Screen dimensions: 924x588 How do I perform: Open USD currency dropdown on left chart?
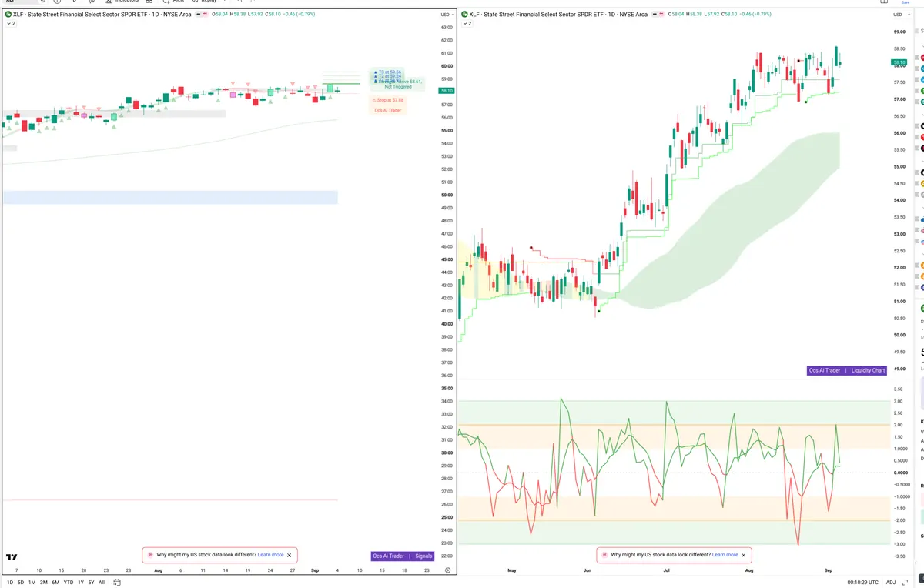pyautogui.click(x=447, y=15)
